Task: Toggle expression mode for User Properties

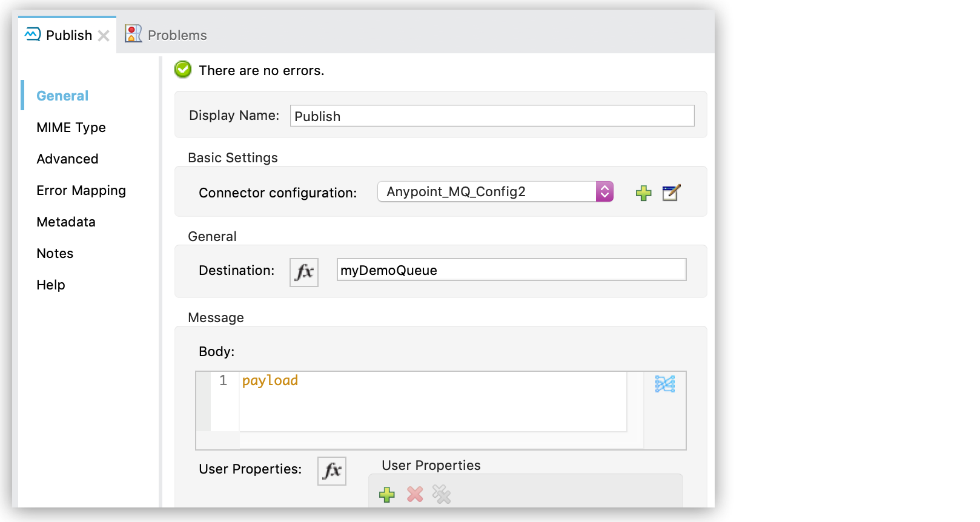Action: (x=331, y=471)
